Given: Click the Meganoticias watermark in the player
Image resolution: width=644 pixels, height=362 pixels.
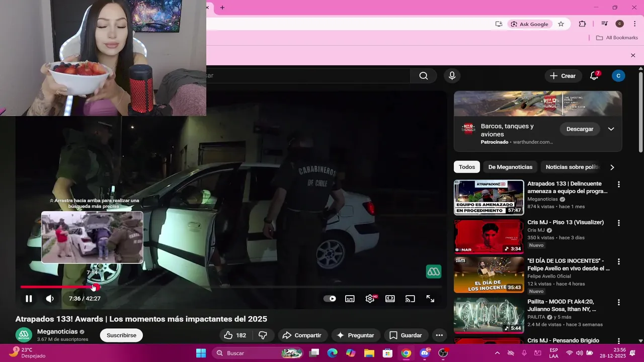Looking at the screenshot, I should click(434, 271).
